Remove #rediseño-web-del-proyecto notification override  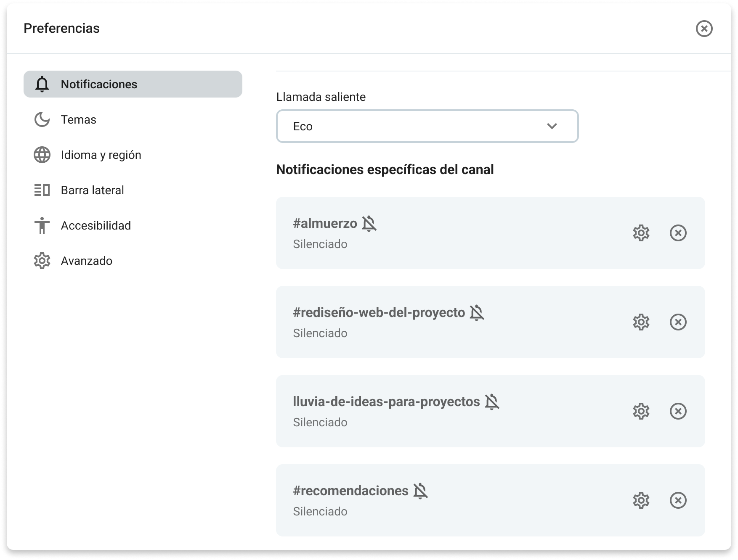[x=678, y=322]
